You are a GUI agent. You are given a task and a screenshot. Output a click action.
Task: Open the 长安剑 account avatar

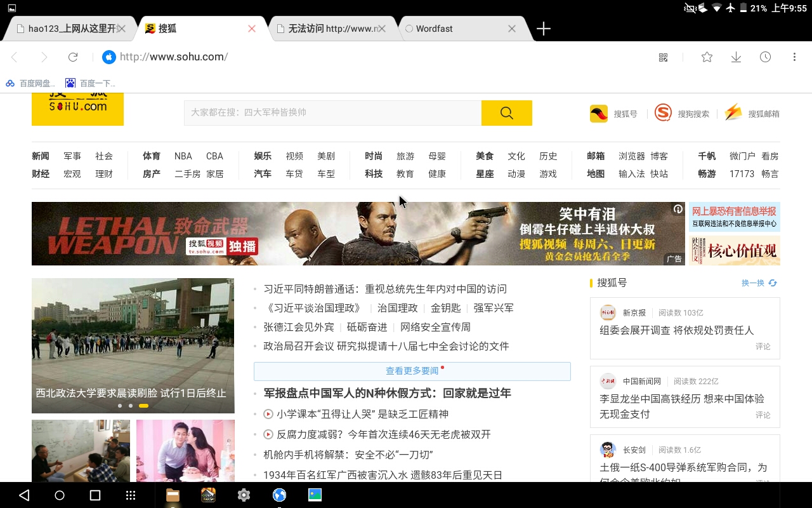point(608,450)
